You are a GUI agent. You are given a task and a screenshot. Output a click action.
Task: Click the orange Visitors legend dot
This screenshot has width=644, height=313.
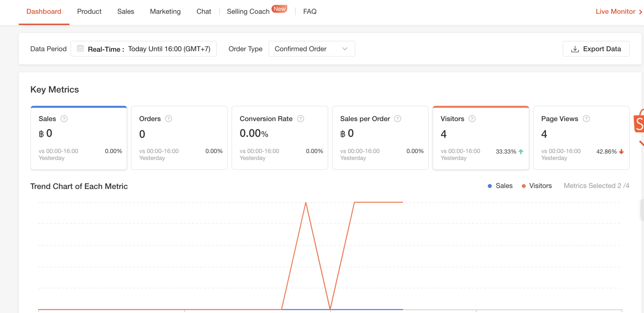(x=524, y=186)
